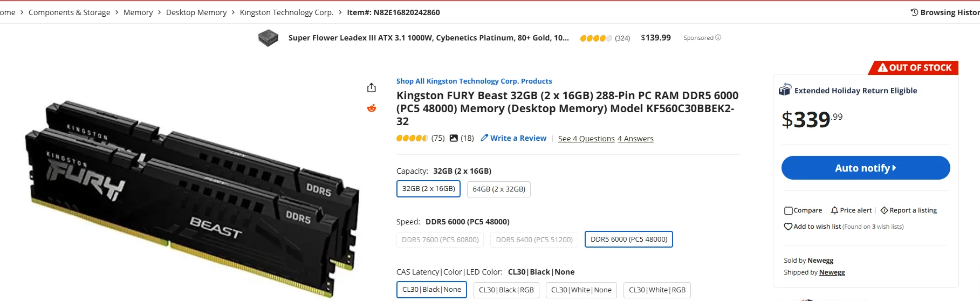The image size is (980, 301).
Task: Select CL30 | Black | RGB color option
Action: (506, 290)
